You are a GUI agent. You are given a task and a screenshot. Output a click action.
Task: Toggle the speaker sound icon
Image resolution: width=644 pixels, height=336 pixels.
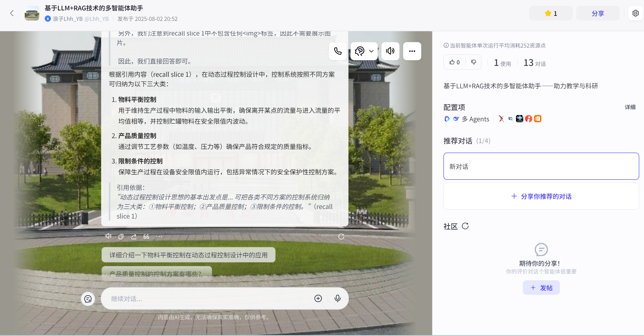pos(390,51)
